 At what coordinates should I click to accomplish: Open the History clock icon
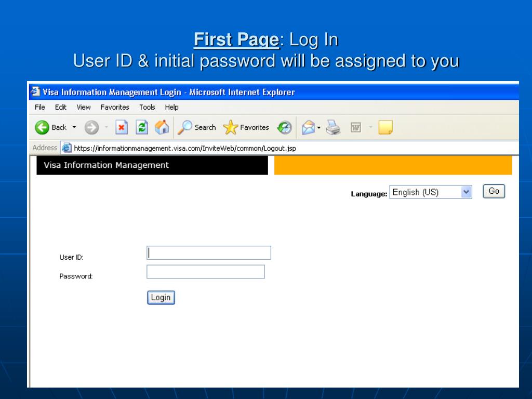[284, 128]
